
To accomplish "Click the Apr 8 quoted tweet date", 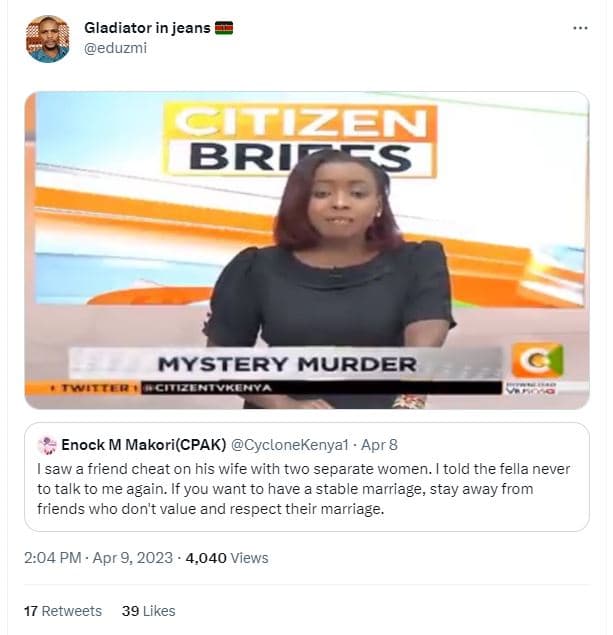I will click(x=379, y=445).
